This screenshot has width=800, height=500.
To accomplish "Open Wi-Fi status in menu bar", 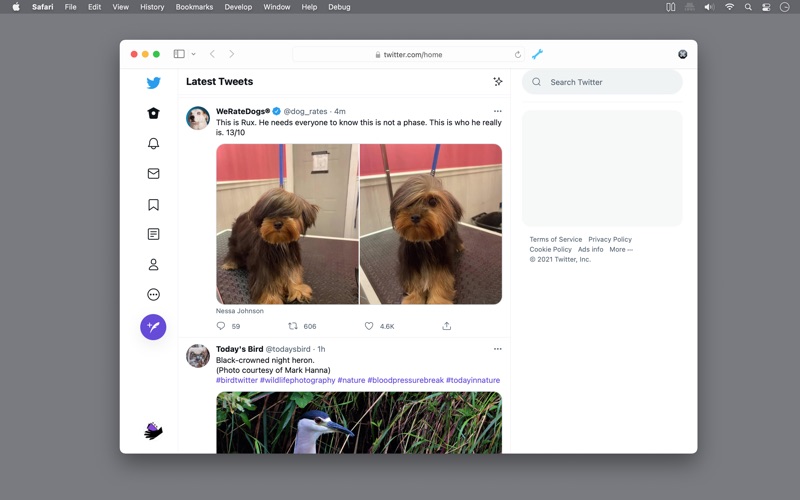I will click(x=730, y=7).
